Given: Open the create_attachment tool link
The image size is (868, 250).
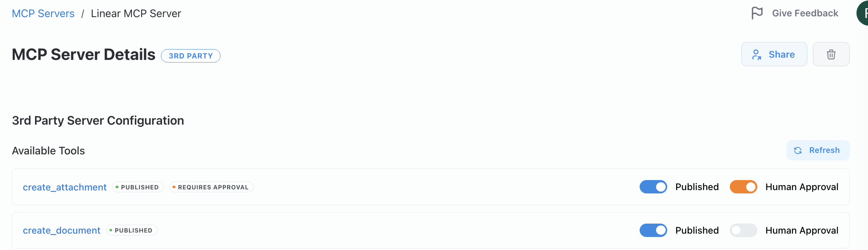Looking at the screenshot, I should (x=65, y=187).
